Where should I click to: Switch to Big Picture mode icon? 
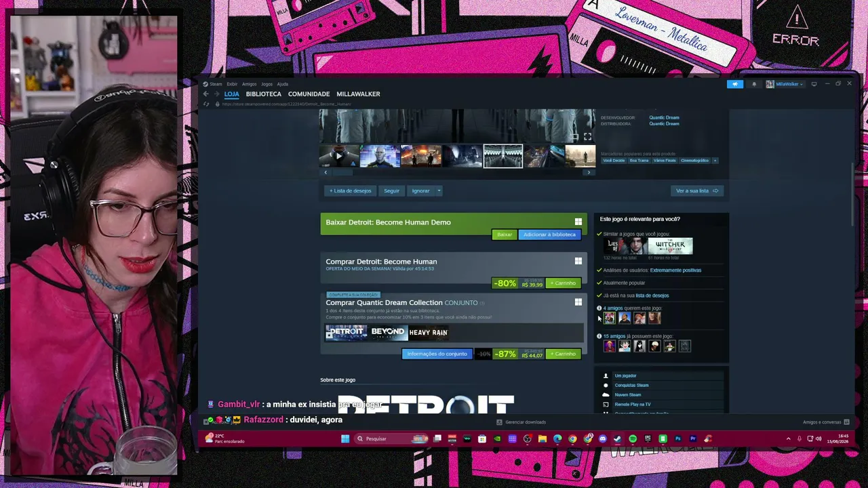pyautogui.click(x=814, y=84)
